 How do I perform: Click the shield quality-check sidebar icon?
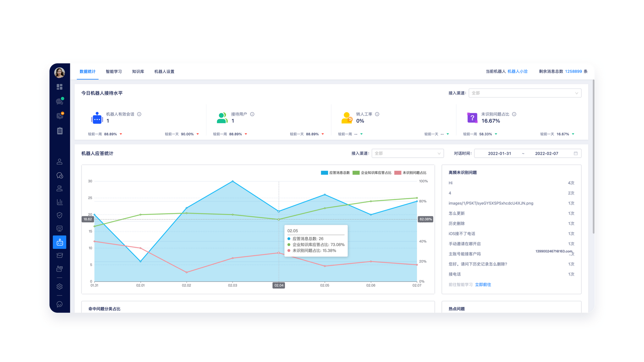tap(60, 215)
